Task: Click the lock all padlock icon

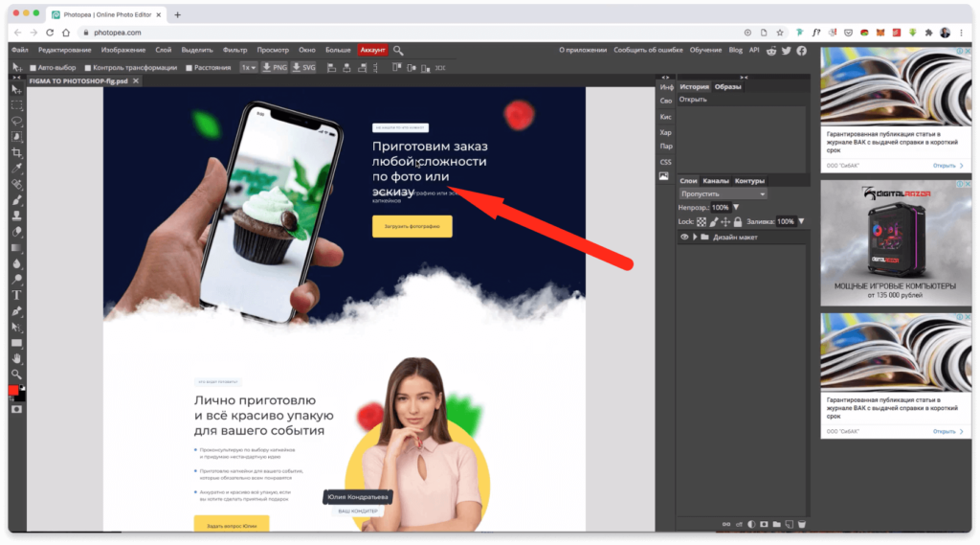Action: point(738,222)
